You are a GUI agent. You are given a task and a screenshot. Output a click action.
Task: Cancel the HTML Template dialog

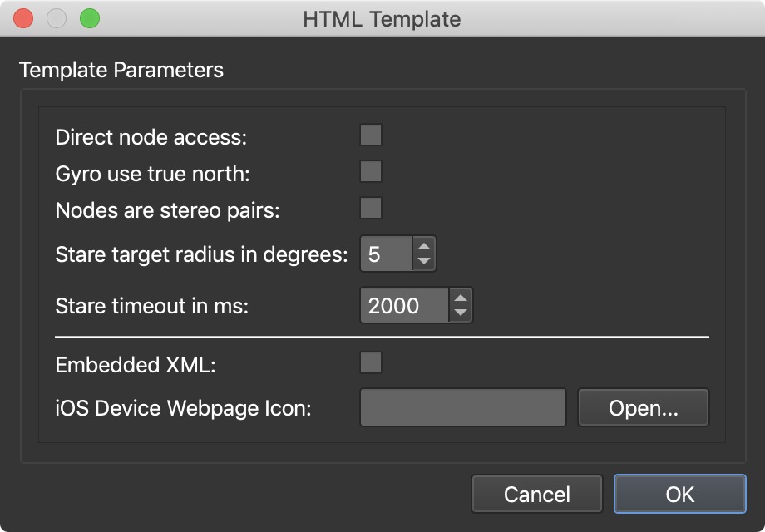[x=536, y=494]
